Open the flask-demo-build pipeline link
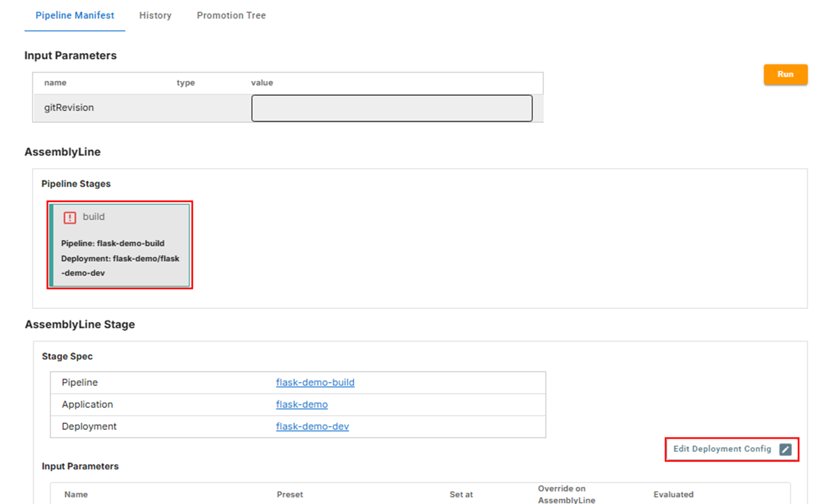835x504 pixels. pos(315,382)
